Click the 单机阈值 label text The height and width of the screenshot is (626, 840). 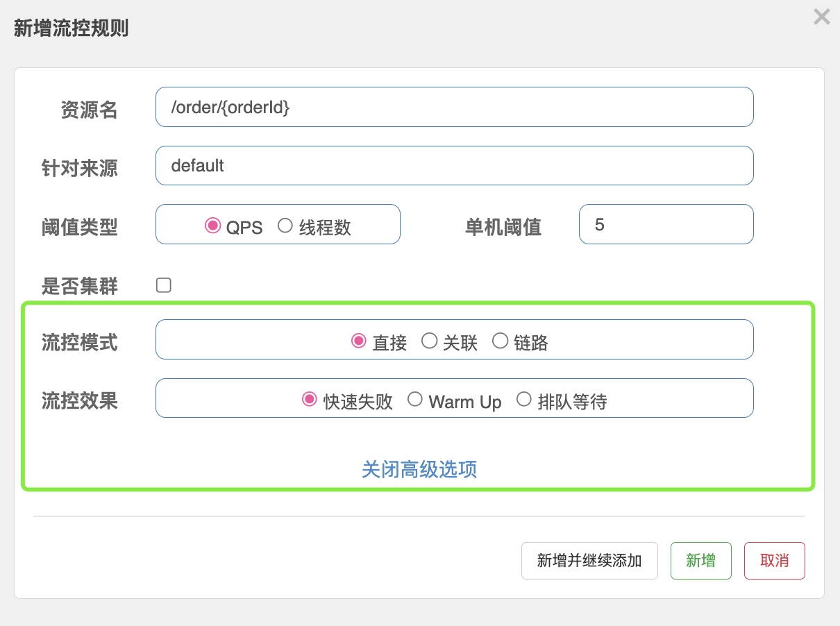(503, 227)
